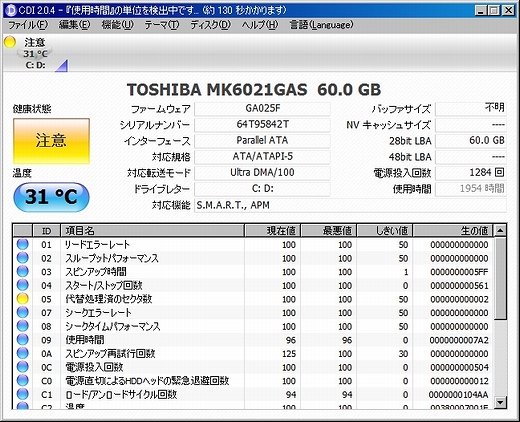Click blue status icon for リードエラーレート
Image resolution: width=520 pixels, height=422 pixels.
coord(23,244)
